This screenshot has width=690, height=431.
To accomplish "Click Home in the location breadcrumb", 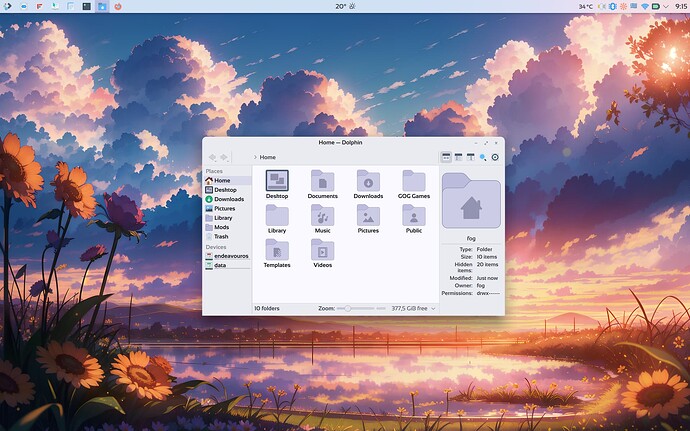I will (x=268, y=157).
